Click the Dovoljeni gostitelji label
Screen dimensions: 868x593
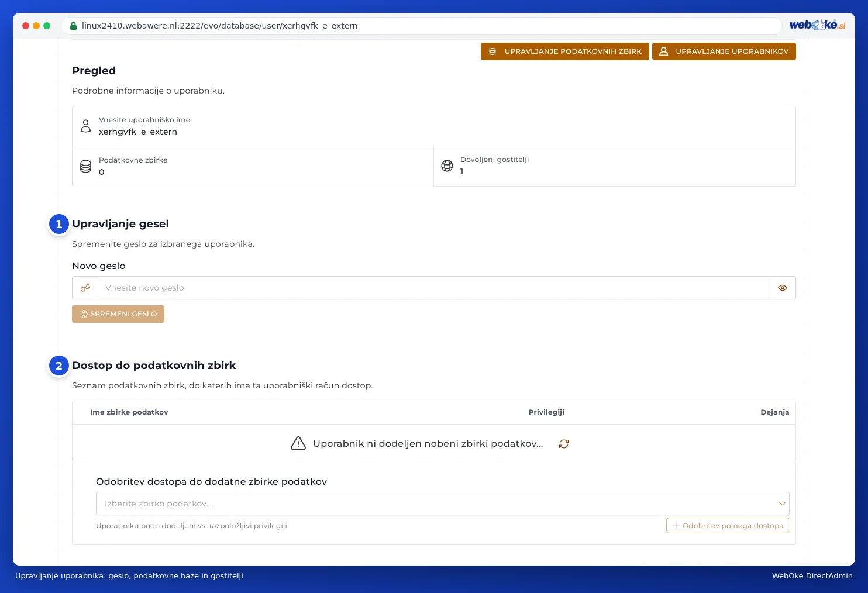tap(495, 160)
